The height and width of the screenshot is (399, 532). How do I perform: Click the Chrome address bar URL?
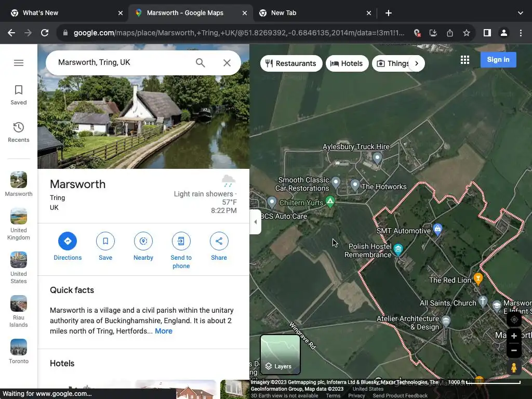tap(239, 33)
